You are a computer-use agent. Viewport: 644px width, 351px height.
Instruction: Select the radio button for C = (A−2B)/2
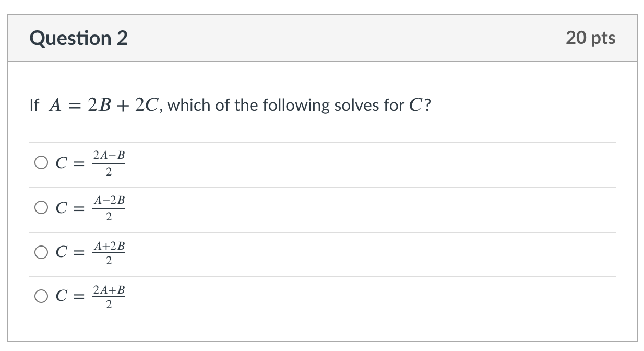coord(41,207)
